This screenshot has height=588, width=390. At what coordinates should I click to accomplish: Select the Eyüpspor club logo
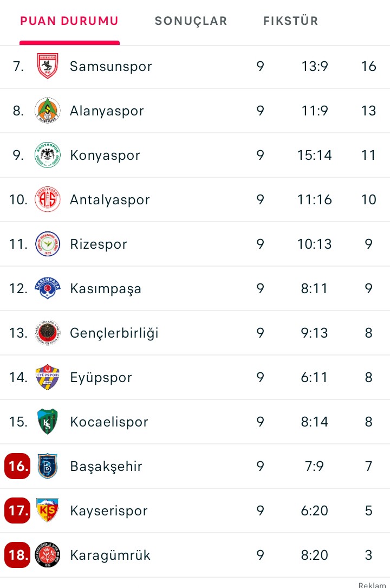[x=48, y=377]
